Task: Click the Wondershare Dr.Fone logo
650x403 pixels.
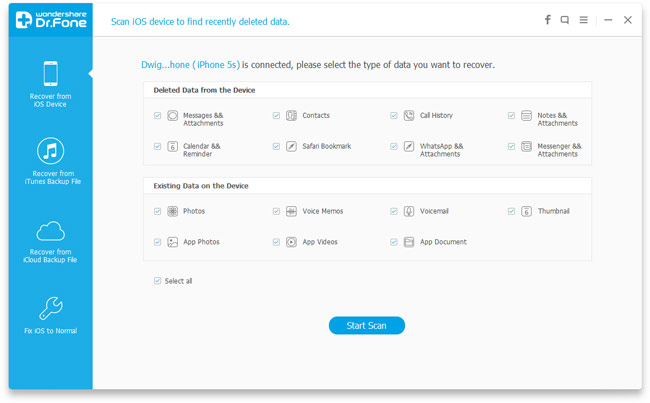Action: click(x=51, y=20)
